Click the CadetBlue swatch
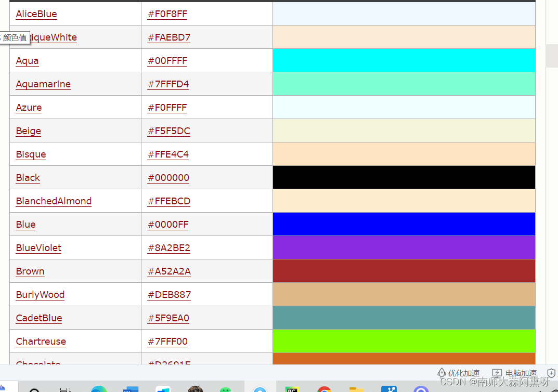The height and width of the screenshot is (392, 558). [x=404, y=318]
